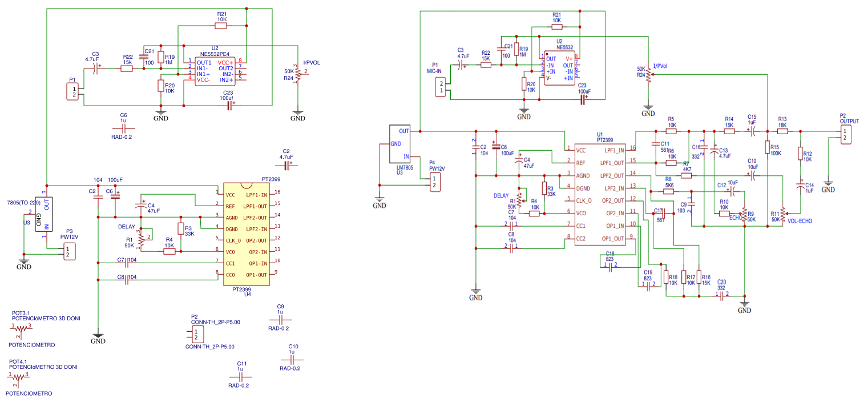Click the 'VCC+' pin label
The width and height of the screenshot is (868, 402).
[x=225, y=62]
